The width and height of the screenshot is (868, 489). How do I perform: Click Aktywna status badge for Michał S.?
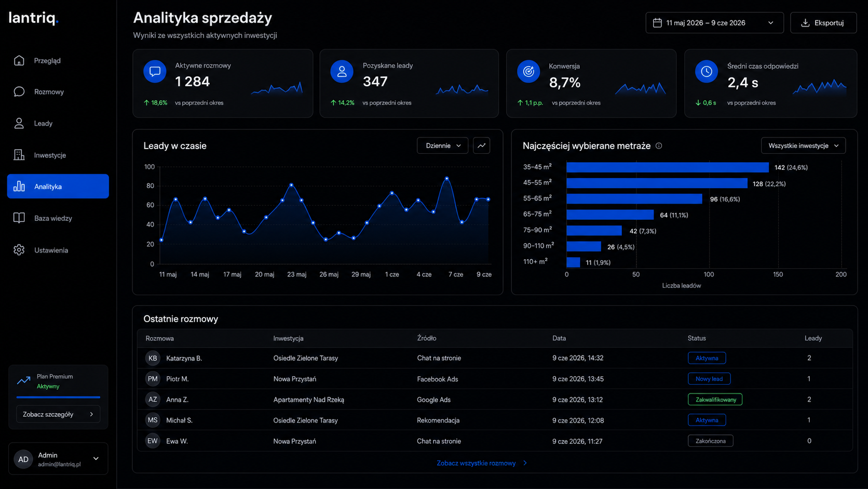(x=707, y=420)
